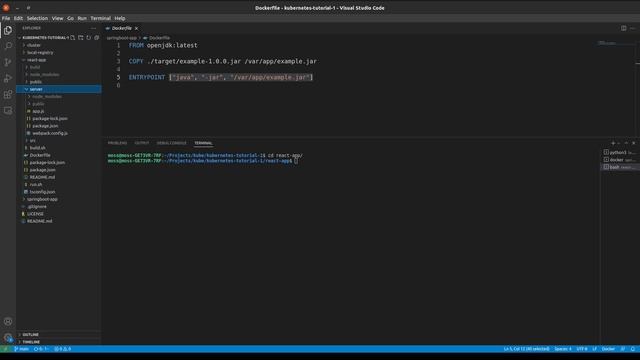Open the Manage gear icon
640x360 pixels.
(8, 338)
